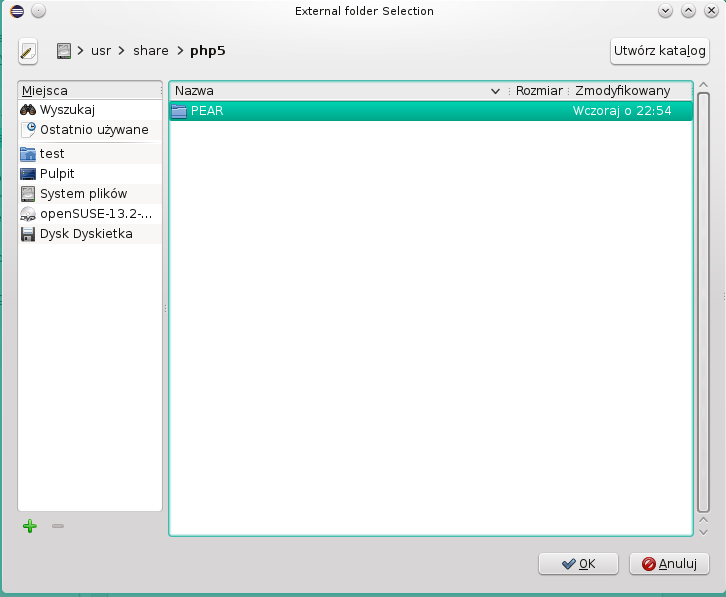Open the test home folder

coord(52,154)
